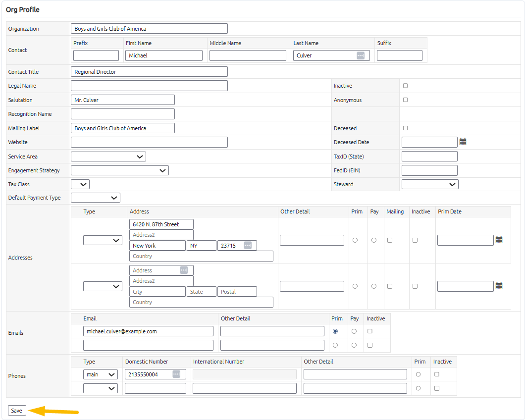Click the FedID (EIN) input field
Image resolution: width=525 pixels, height=420 pixels.
429,170
